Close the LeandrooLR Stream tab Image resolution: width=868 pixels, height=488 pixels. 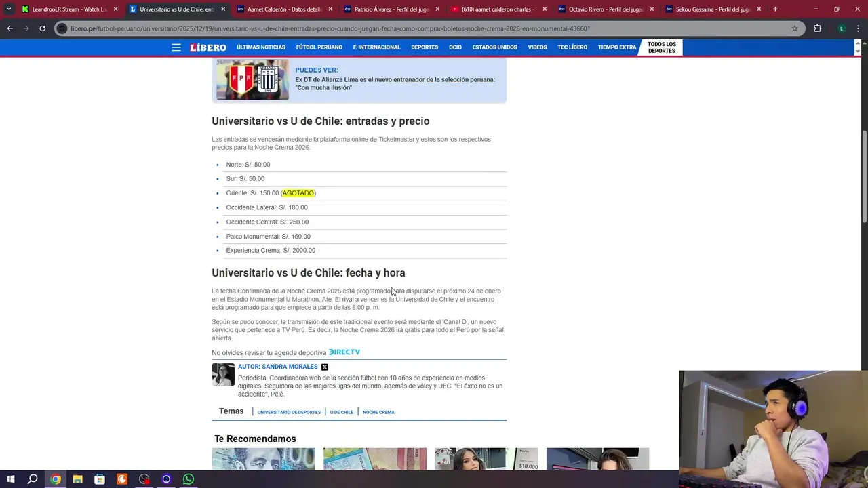click(x=115, y=9)
